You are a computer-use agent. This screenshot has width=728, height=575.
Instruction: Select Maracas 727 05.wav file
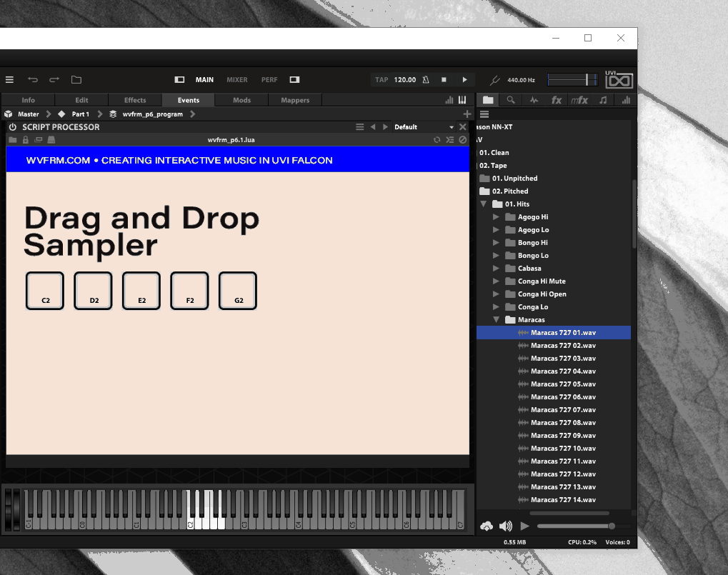pos(563,384)
